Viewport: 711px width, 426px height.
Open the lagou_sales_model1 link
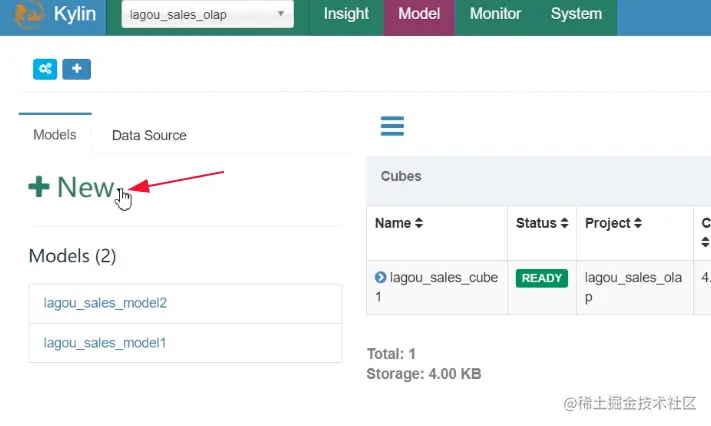click(x=105, y=342)
